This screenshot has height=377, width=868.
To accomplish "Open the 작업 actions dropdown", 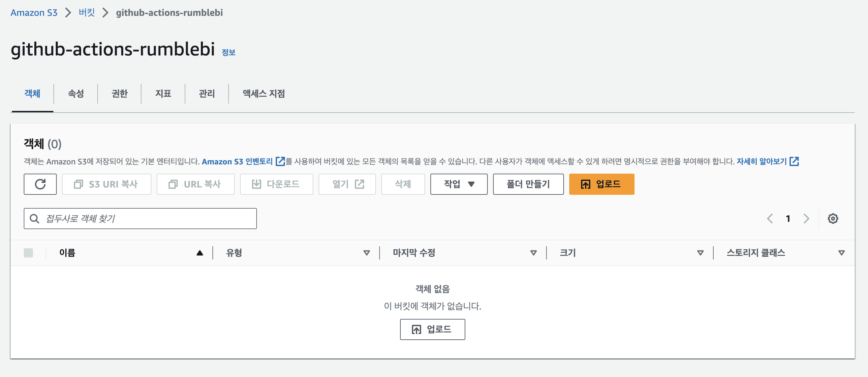I will pos(459,184).
